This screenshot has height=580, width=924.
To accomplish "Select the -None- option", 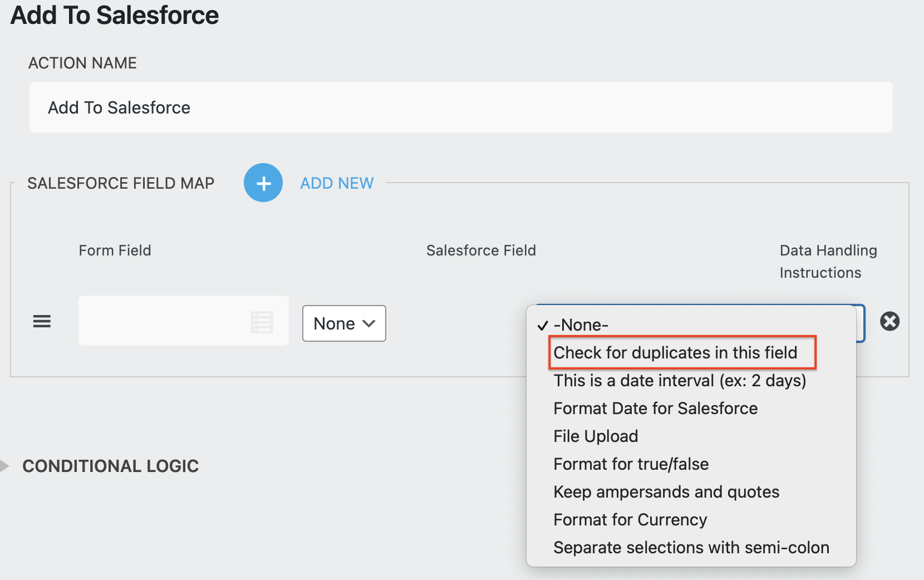I will coord(580,325).
